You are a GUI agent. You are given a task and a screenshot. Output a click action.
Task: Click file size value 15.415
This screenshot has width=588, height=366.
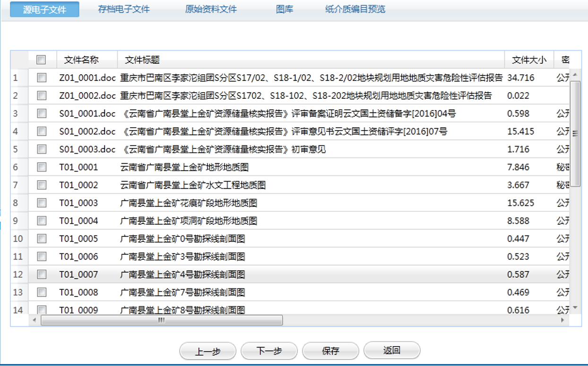521,131
